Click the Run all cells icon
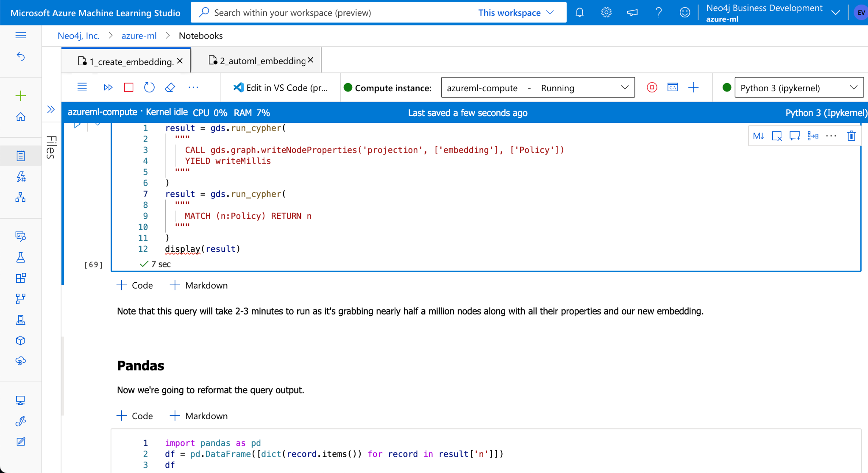The width and height of the screenshot is (868, 473). tap(108, 87)
